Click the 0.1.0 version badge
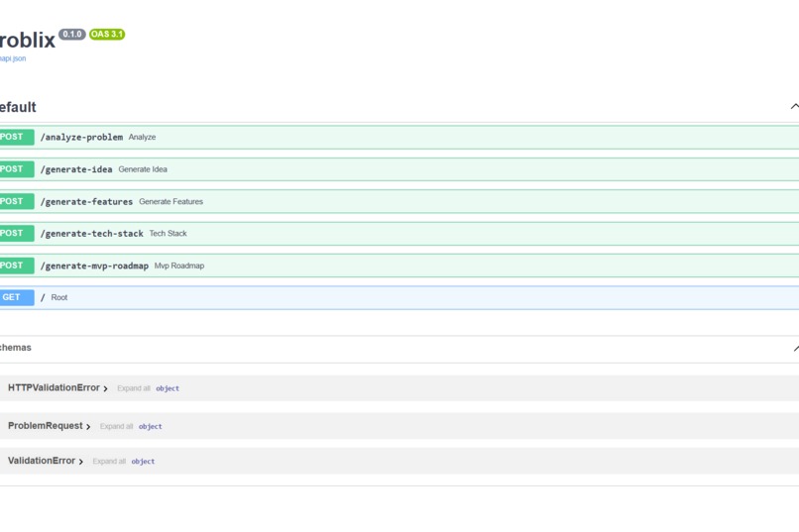 tap(71, 34)
